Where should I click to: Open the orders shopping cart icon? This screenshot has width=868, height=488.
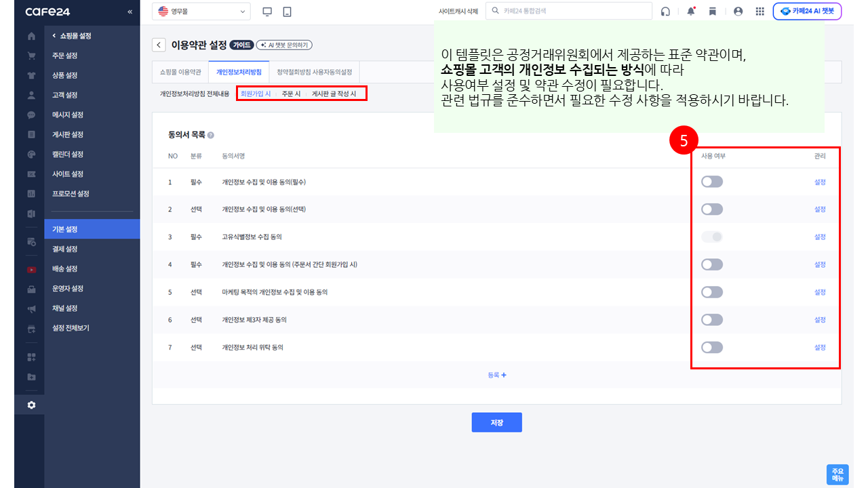pos(31,56)
